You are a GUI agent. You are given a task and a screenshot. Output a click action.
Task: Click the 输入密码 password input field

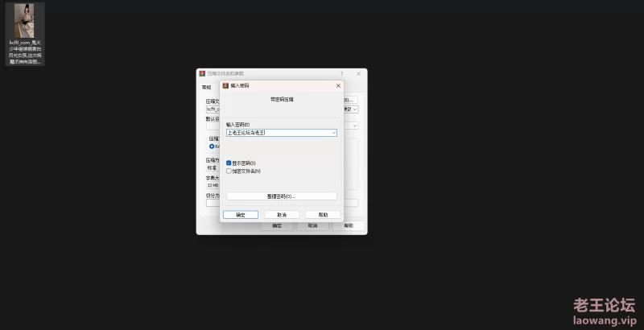pos(281,133)
